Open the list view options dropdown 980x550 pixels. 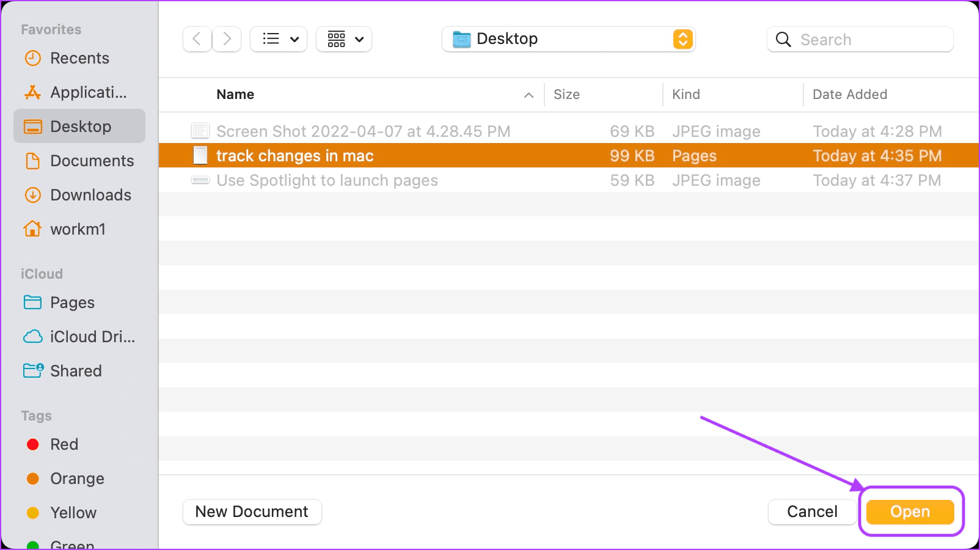279,39
